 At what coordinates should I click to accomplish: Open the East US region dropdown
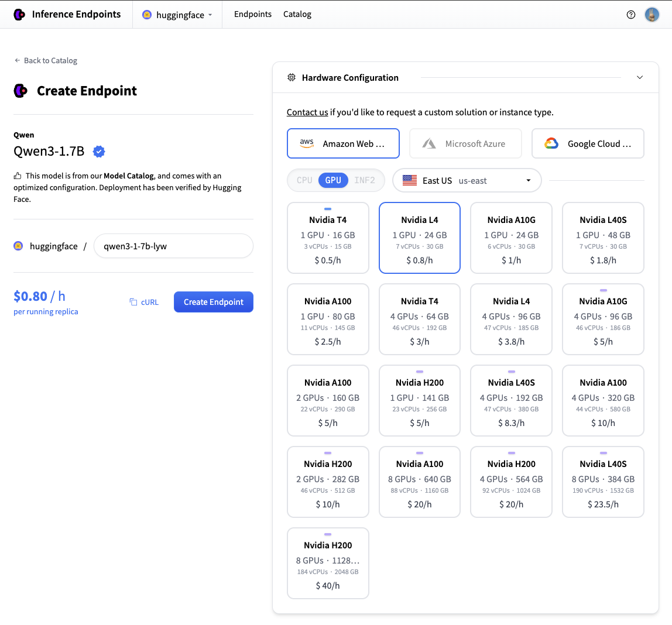pos(467,180)
